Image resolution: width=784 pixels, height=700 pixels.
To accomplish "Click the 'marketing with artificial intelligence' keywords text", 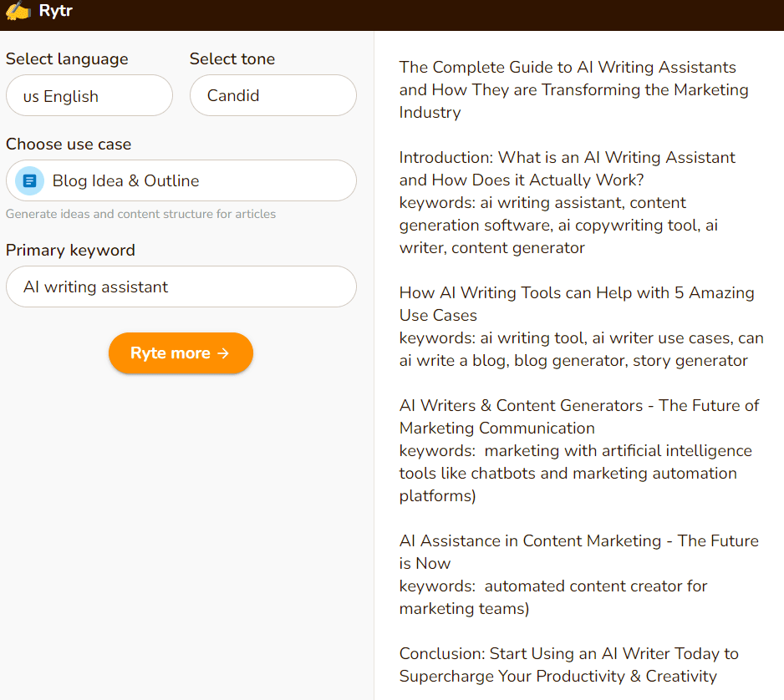I will click(x=576, y=473).
